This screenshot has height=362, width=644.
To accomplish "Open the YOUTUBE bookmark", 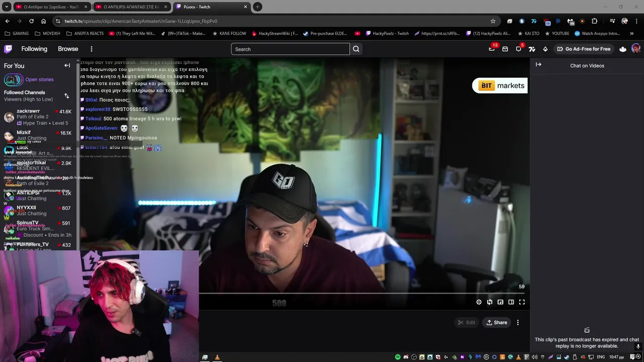I will (x=556, y=34).
